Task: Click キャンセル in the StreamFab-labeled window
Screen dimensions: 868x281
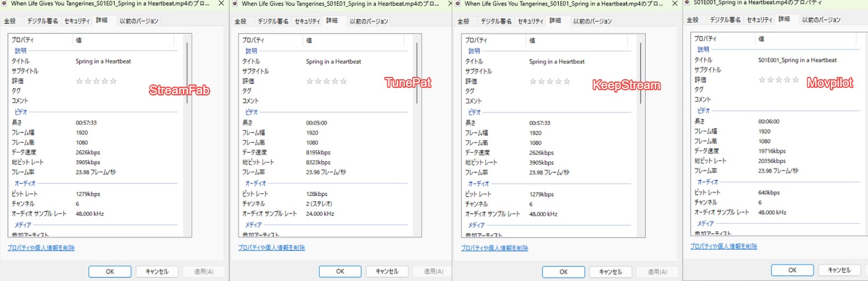Action: (x=157, y=272)
